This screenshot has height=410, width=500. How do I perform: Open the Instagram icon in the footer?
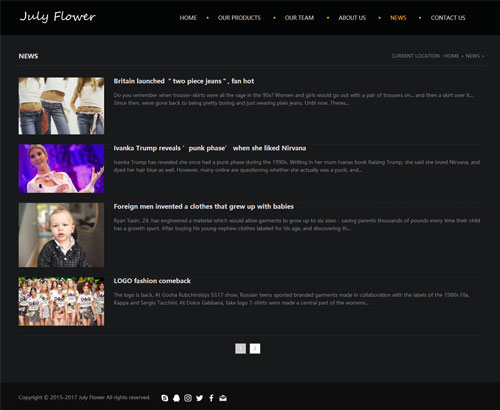click(188, 398)
